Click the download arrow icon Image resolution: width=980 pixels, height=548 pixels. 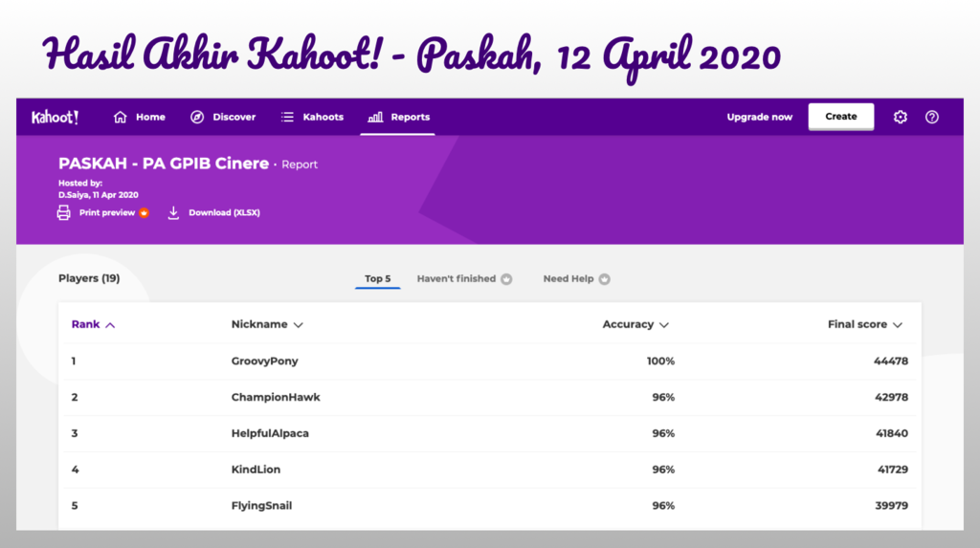(x=173, y=212)
